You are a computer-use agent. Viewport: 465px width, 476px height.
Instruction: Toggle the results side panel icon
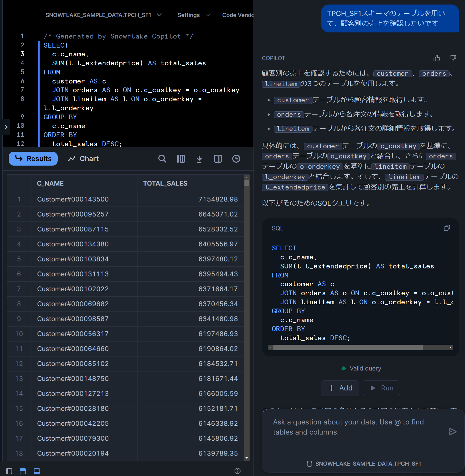[218, 159]
